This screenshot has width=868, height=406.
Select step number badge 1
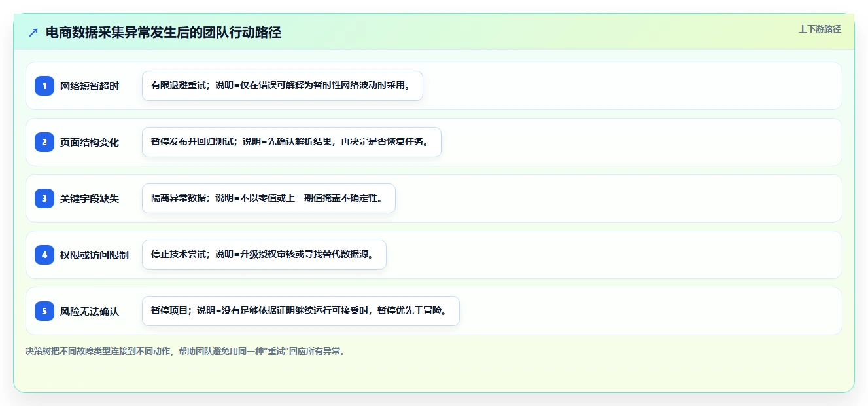click(44, 86)
